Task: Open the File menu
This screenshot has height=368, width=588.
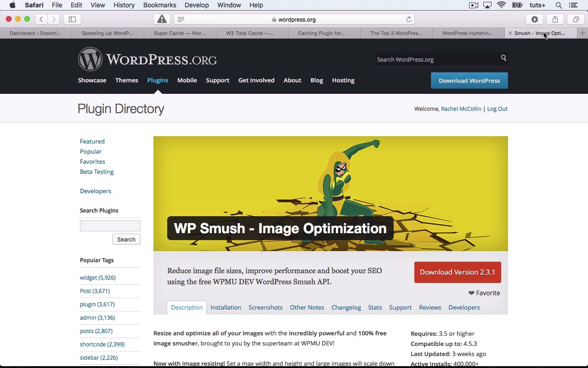Action: click(x=57, y=5)
